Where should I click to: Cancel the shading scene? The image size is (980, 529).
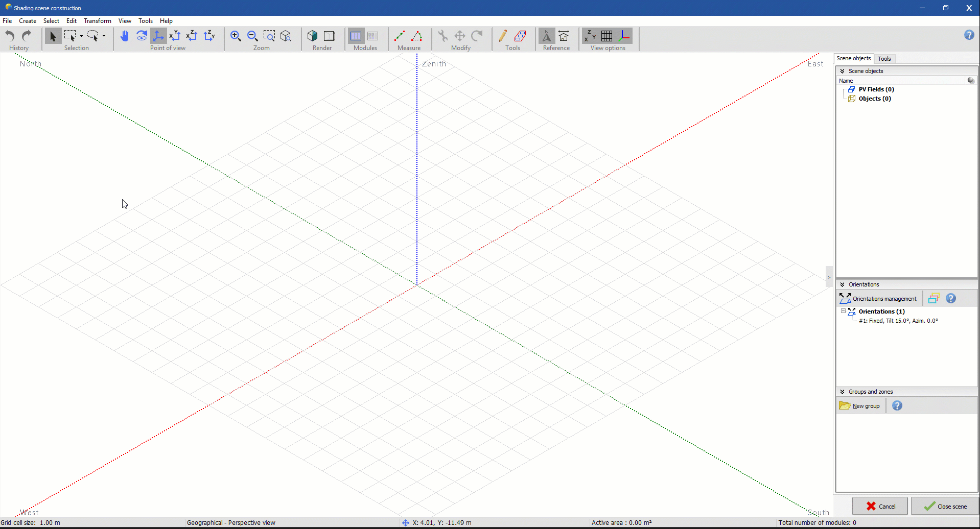pos(880,507)
